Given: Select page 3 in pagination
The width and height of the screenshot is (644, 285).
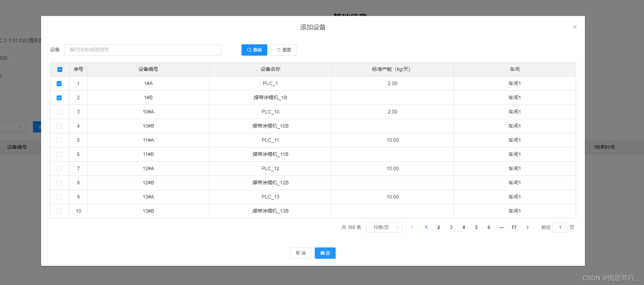Looking at the screenshot, I should click(451, 228).
